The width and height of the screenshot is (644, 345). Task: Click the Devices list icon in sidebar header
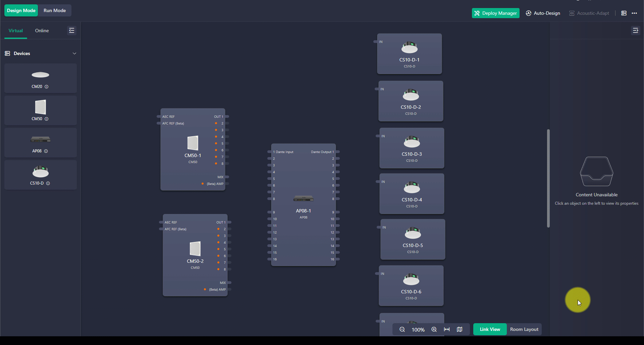(x=7, y=53)
